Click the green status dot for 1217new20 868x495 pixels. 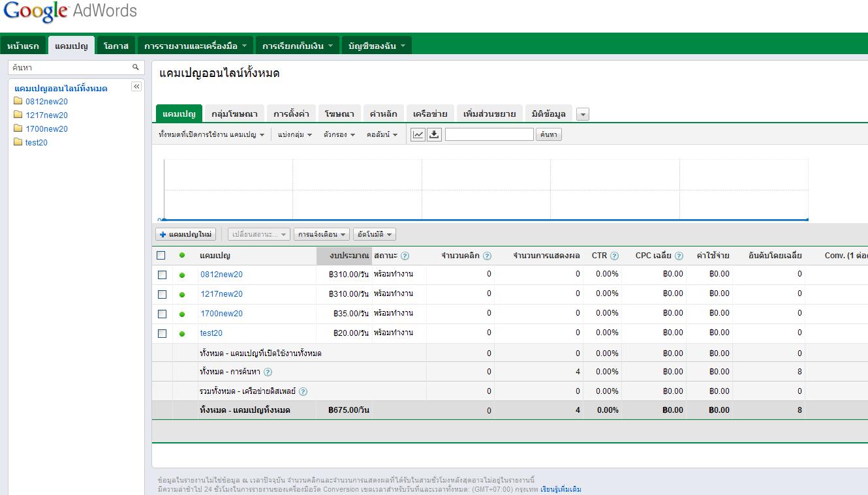click(x=182, y=295)
